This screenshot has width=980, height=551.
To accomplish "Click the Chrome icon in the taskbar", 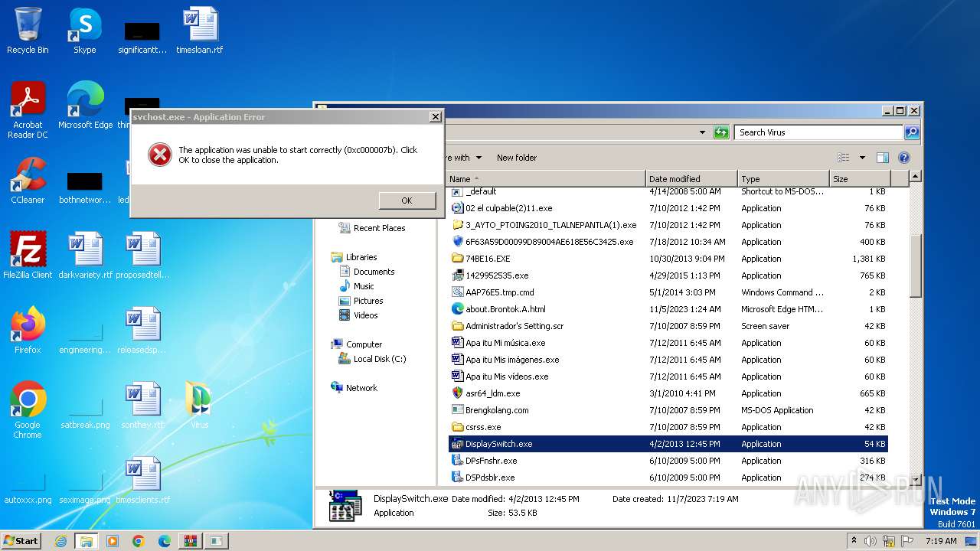I will pos(139,541).
